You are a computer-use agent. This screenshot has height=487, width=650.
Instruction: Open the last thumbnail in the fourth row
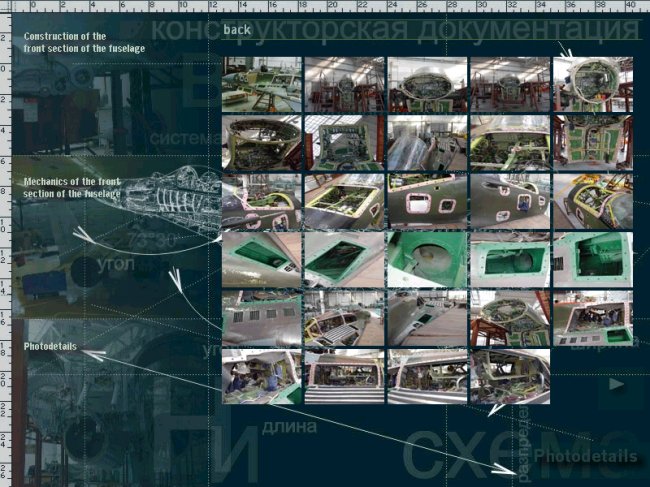pyautogui.click(x=592, y=259)
